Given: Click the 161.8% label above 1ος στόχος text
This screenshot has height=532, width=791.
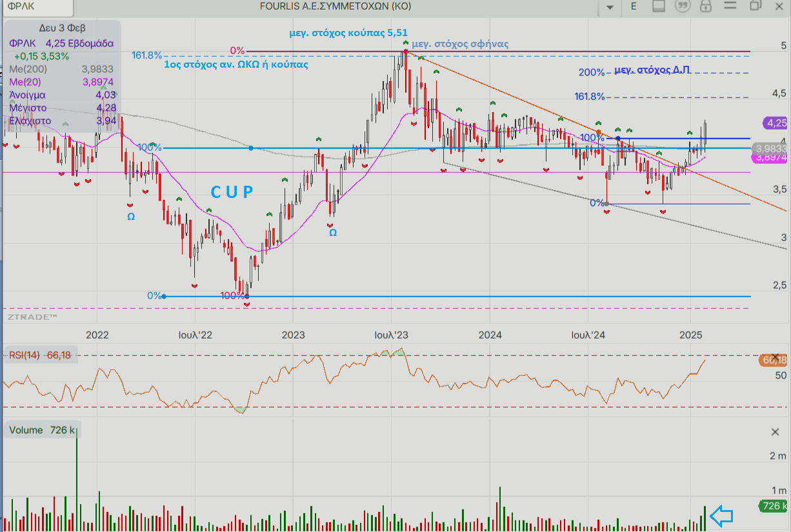Looking at the screenshot, I should click(x=147, y=55).
